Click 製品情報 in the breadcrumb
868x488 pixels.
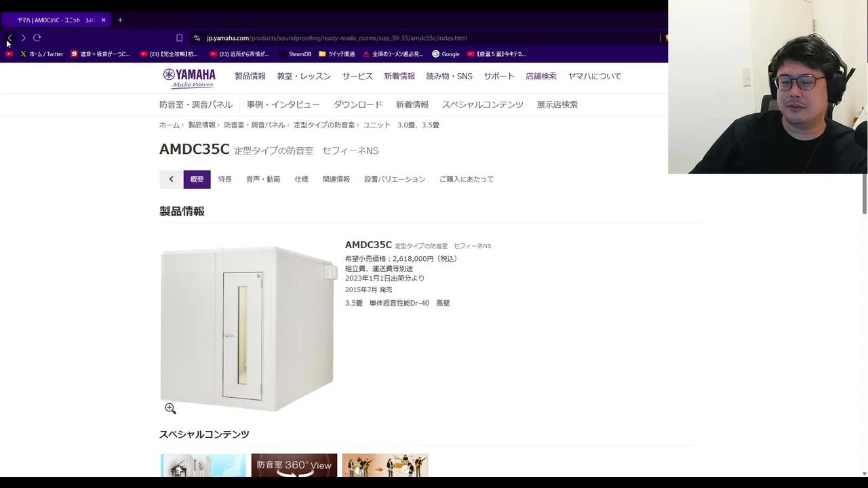[201, 125]
